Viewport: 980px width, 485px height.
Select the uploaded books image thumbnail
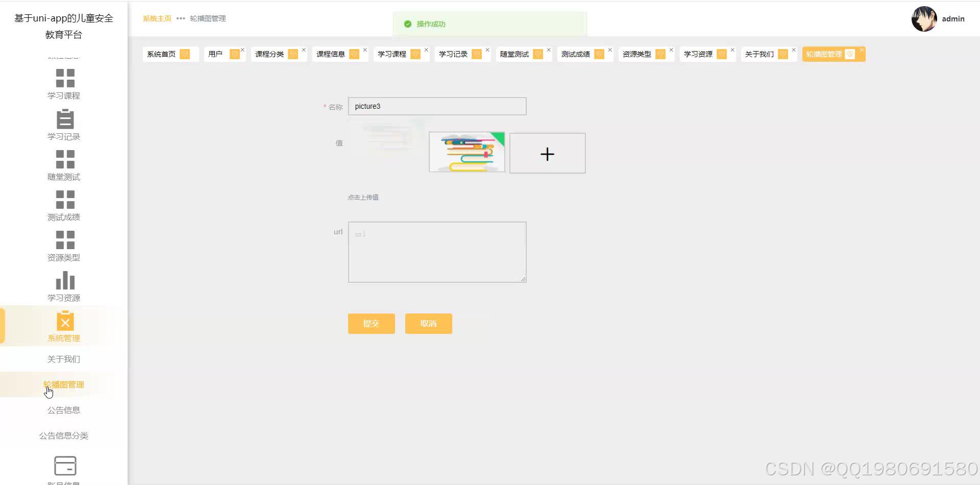[467, 152]
